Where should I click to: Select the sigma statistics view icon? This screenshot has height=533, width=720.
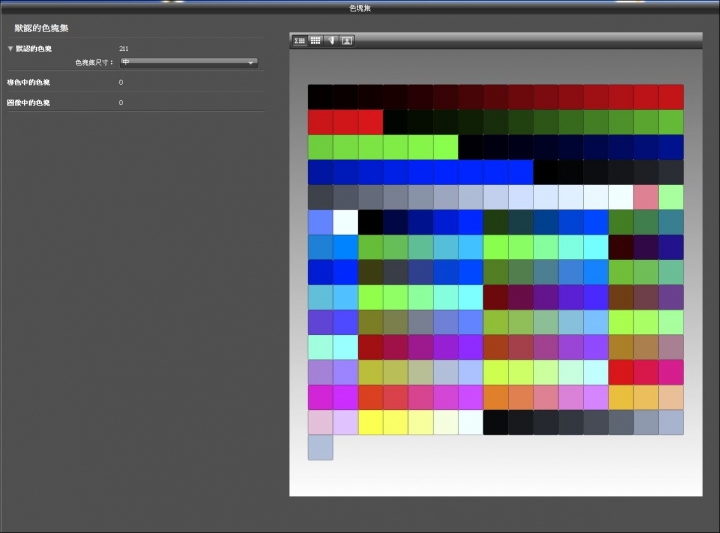pos(300,41)
